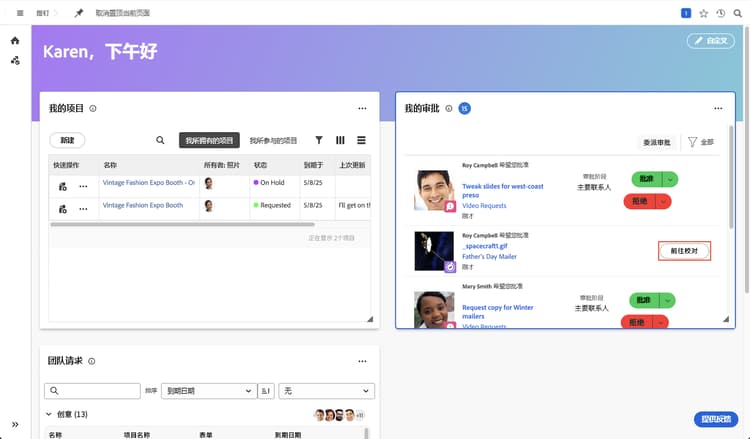
Task: Click info icon next to 我的项目
Action: [93, 109]
